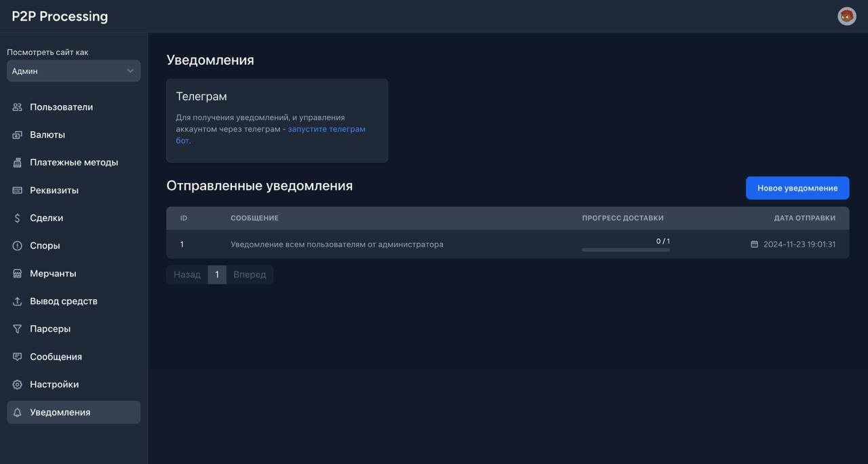Navigate to Реквизиты
This screenshot has width=868, height=464.
point(74,191)
